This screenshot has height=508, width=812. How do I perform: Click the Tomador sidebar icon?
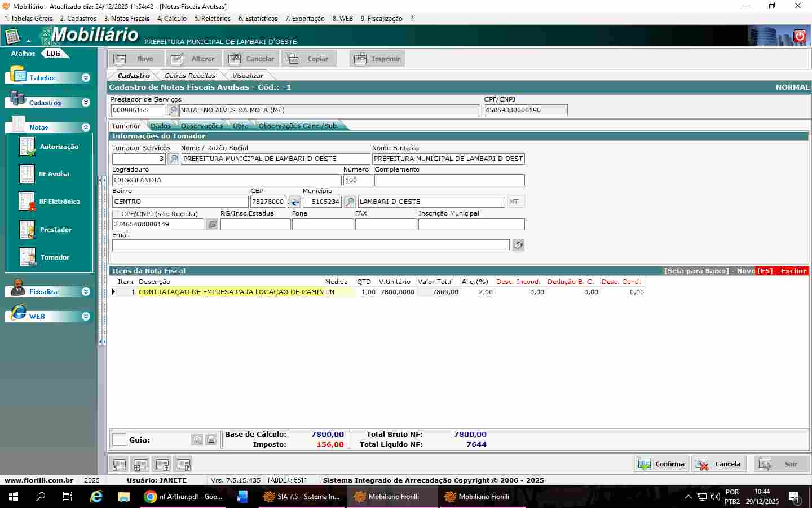(27, 257)
